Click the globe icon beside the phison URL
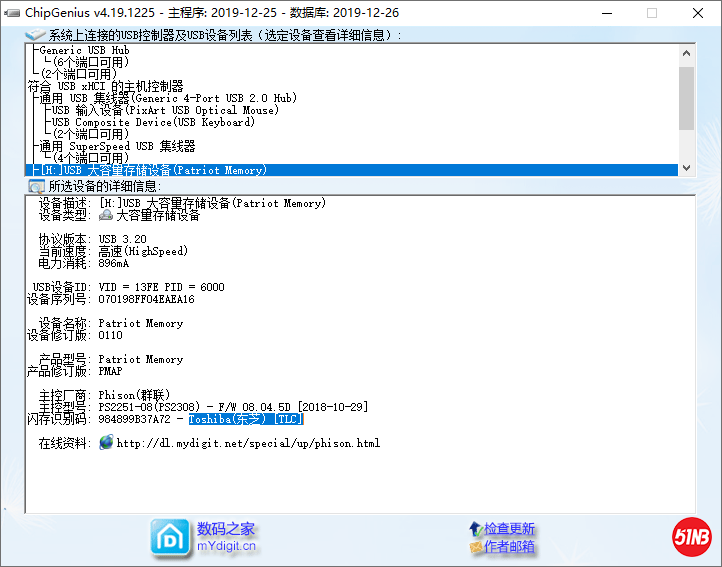Image resolution: width=722 pixels, height=567 pixels. (106, 443)
